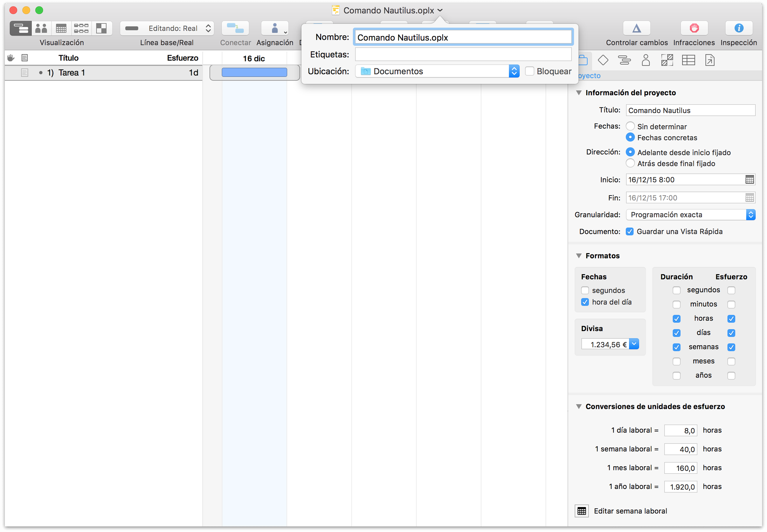Viewport: 767px width, 532px height.
Task: Click the Etiquetas text field
Action: pyautogui.click(x=463, y=54)
